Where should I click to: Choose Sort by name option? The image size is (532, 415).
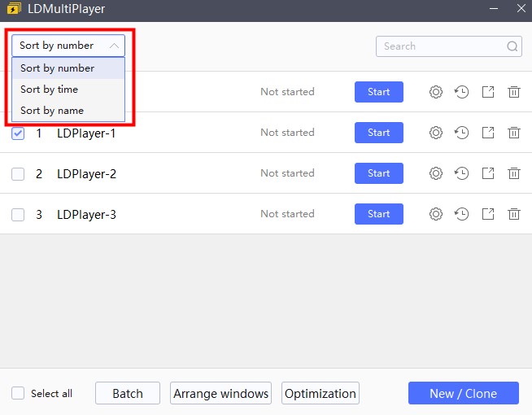(x=68, y=111)
